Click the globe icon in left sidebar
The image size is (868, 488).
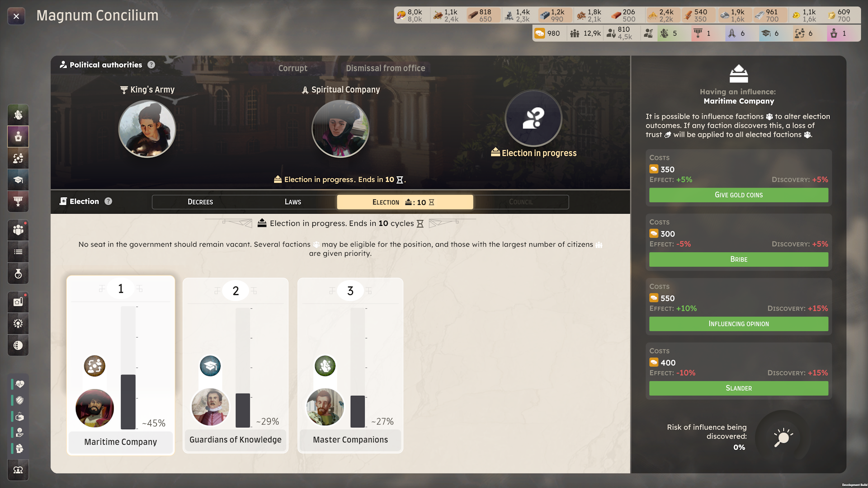pyautogui.click(x=18, y=346)
